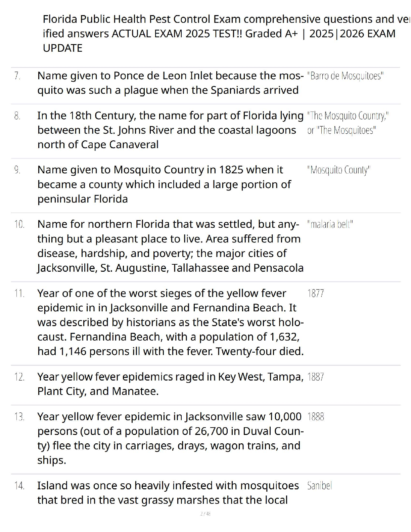Select the 1887 answer
The width and height of the screenshot is (411, 532).
click(316, 377)
